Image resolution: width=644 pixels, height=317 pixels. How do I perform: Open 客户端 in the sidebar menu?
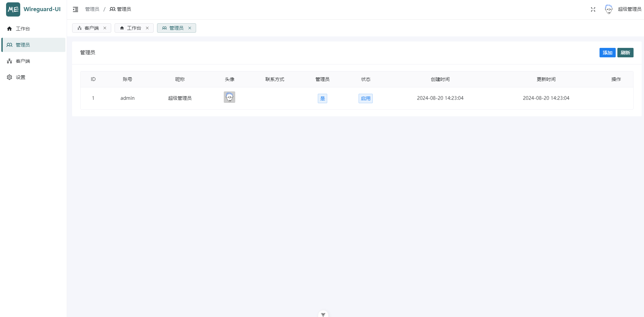click(23, 61)
